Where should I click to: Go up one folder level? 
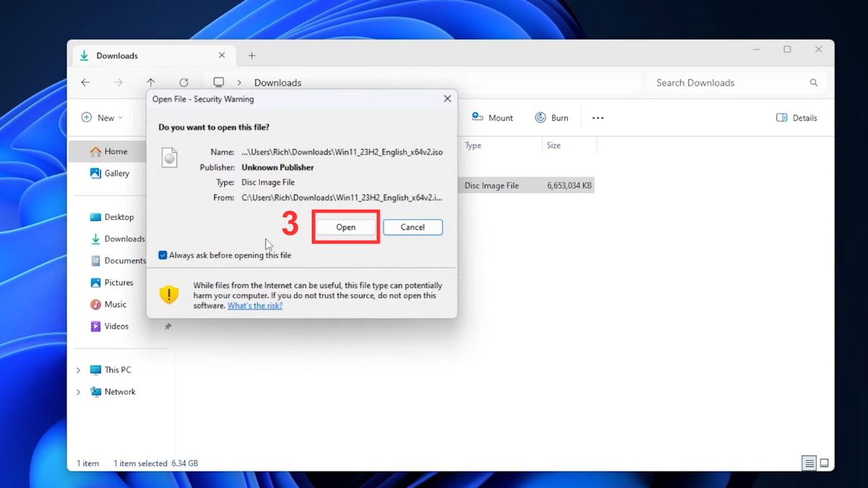[x=150, y=82]
